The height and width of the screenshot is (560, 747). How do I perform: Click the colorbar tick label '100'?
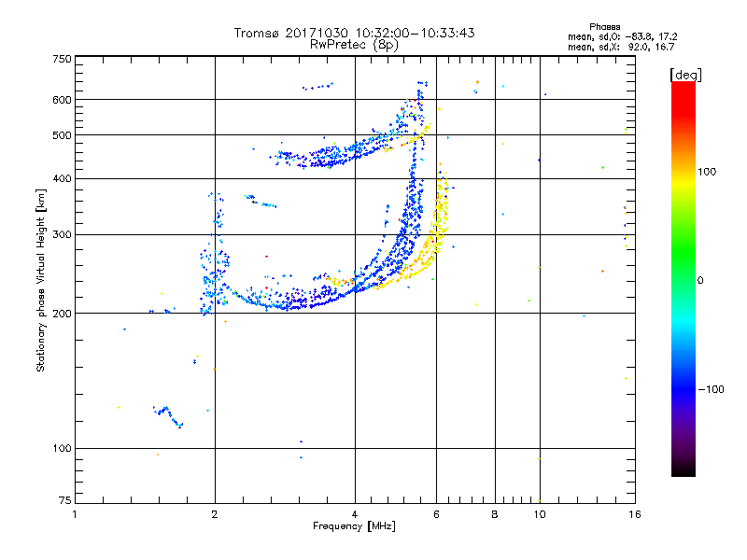pos(707,172)
